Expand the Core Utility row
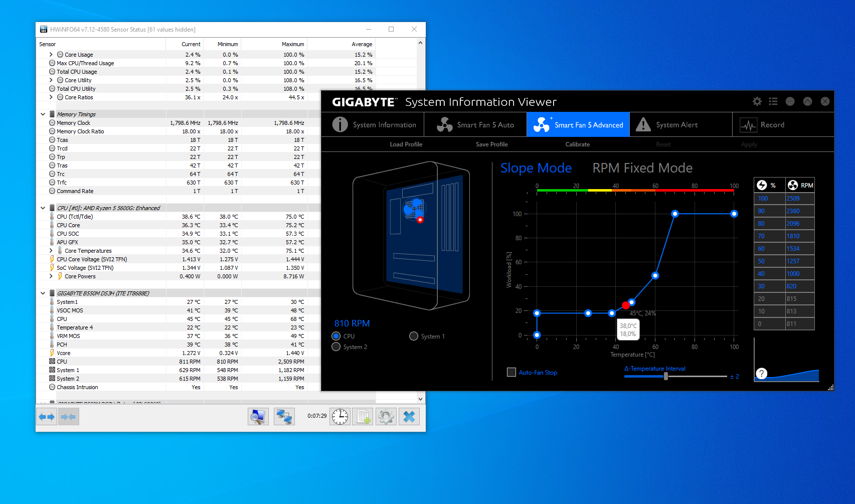Viewport: 855px width, 504px height. (51, 80)
